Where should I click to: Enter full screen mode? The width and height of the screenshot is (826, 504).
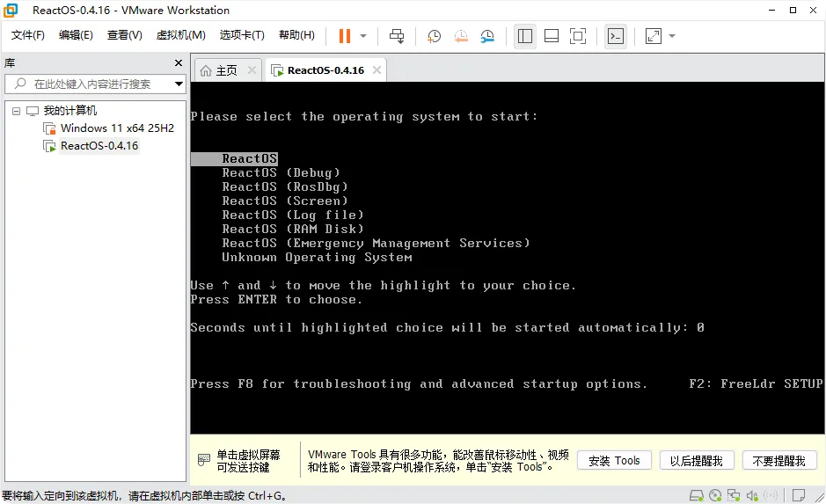point(578,36)
